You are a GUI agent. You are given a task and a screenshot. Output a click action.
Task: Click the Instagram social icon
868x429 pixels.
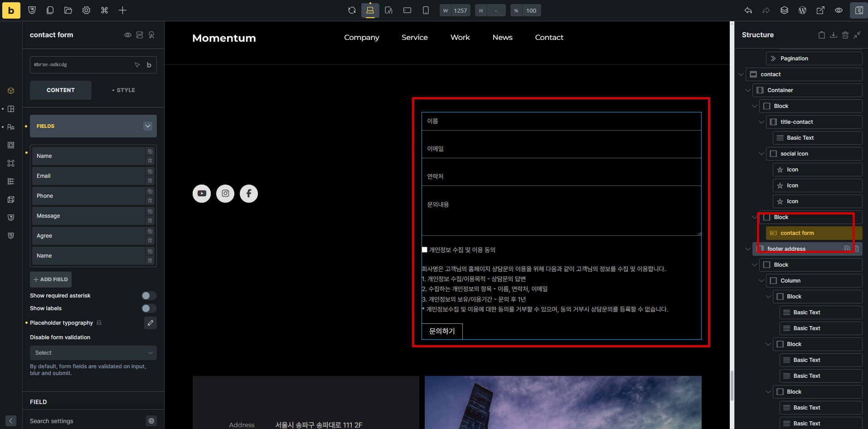point(225,194)
